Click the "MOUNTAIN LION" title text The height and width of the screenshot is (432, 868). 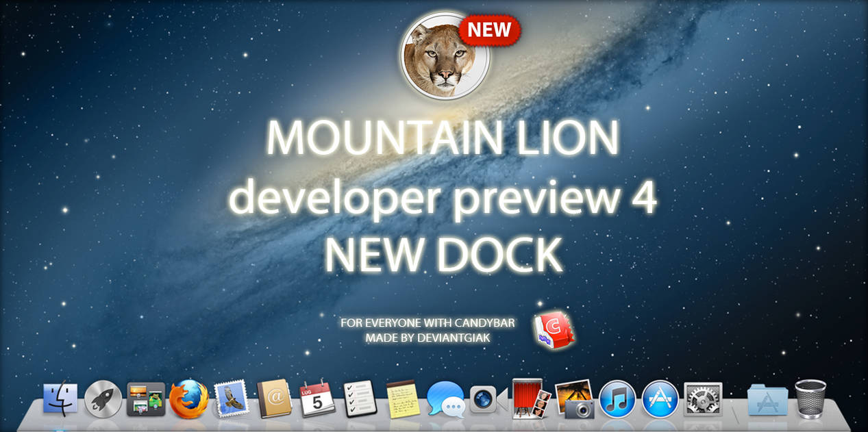pyautogui.click(x=443, y=138)
